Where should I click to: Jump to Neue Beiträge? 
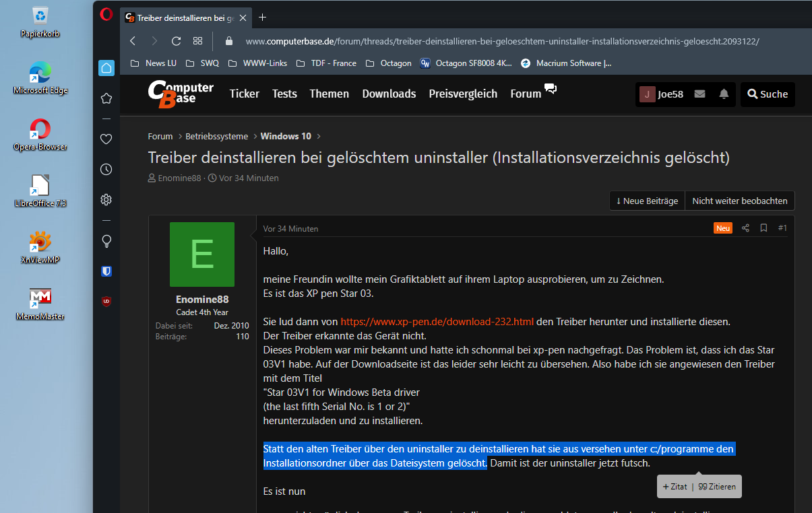[x=647, y=201]
